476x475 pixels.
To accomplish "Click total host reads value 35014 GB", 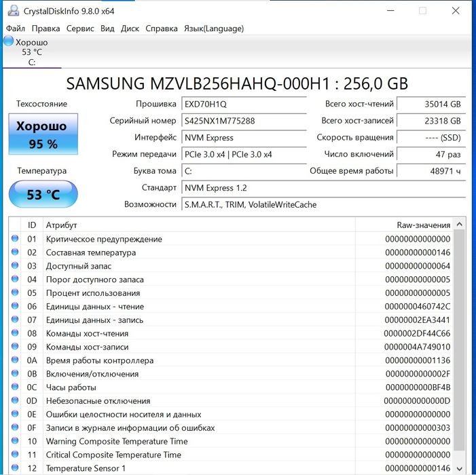I will tap(431, 104).
